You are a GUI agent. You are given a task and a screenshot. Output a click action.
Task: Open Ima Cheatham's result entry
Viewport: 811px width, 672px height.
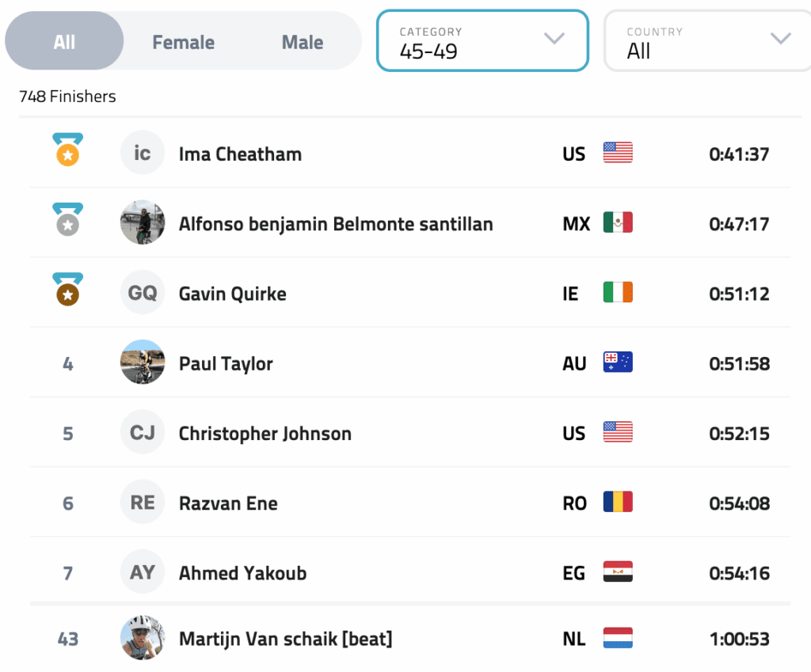(x=240, y=154)
